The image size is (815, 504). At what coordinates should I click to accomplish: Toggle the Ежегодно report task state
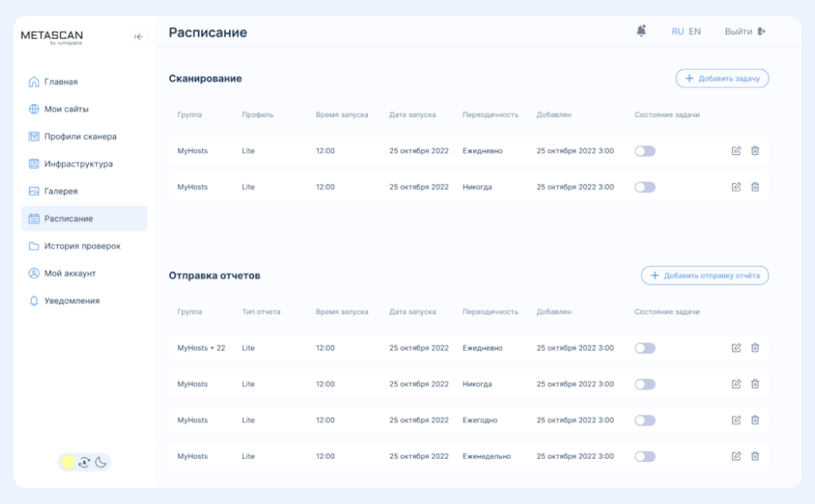(645, 421)
